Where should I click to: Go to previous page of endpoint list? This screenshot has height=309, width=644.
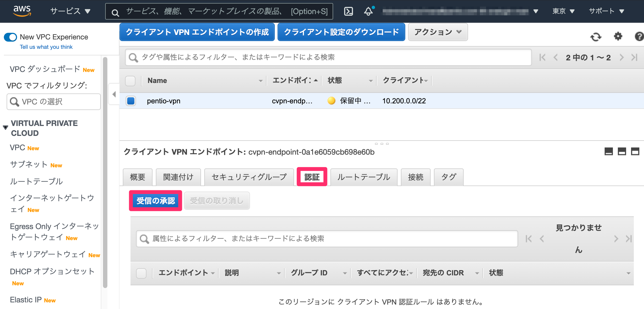click(555, 57)
